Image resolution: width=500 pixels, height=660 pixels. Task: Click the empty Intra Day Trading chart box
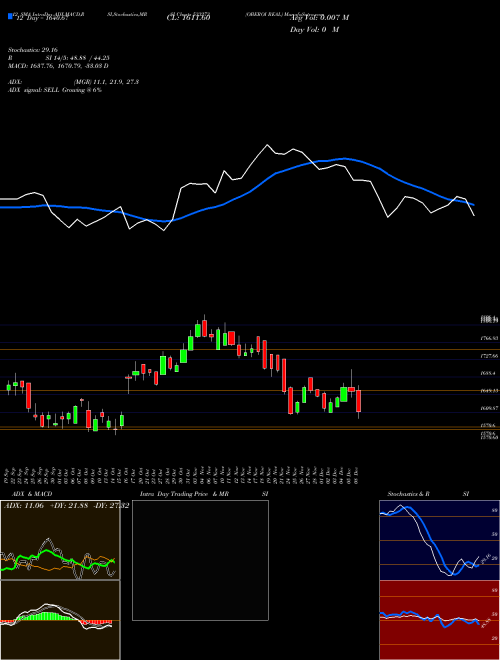click(x=200, y=560)
